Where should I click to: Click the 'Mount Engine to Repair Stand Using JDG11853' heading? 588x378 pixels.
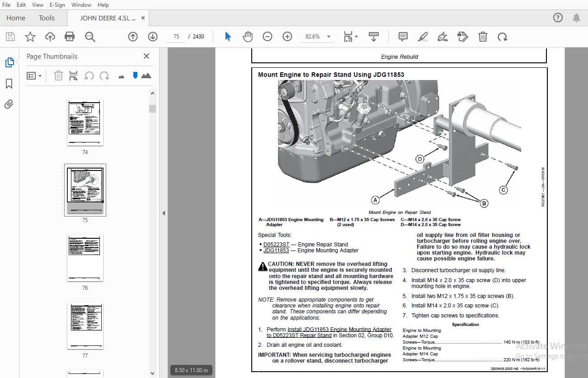(x=331, y=75)
